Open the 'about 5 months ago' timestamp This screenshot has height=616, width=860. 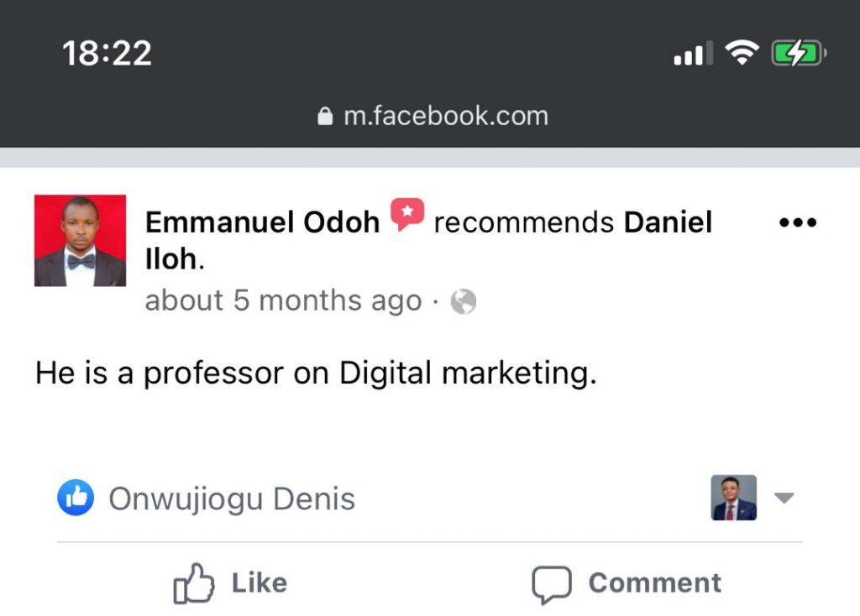coord(283,300)
